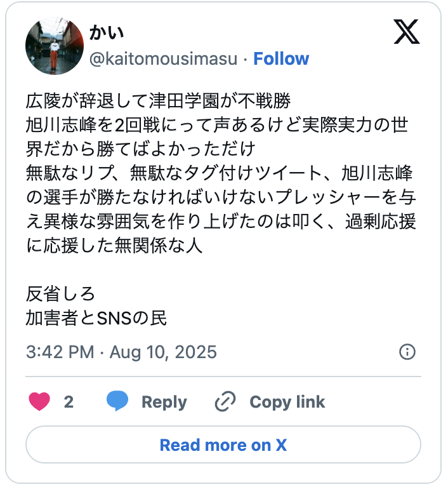
Task: Click the tweet line starting に応援した無関係
Action: point(114,246)
